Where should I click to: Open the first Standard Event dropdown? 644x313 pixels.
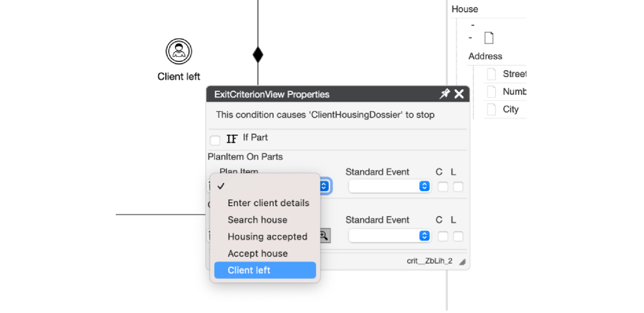click(389, 187)
